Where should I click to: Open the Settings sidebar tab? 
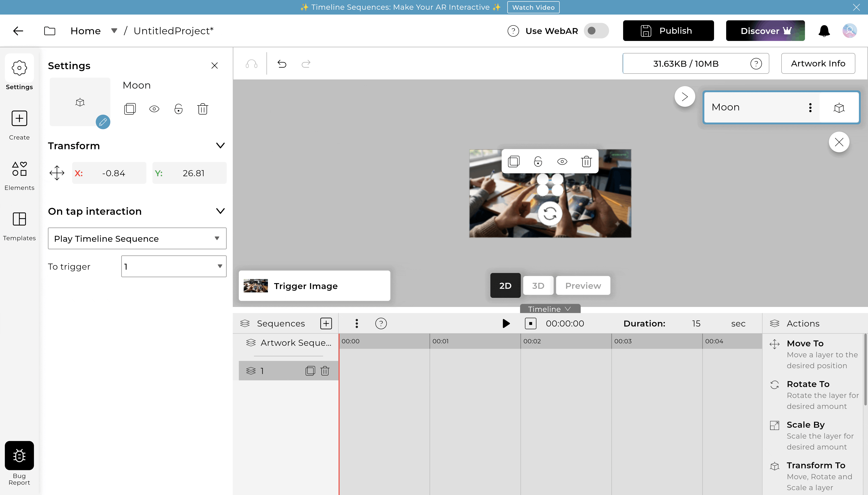coord(19,72)
